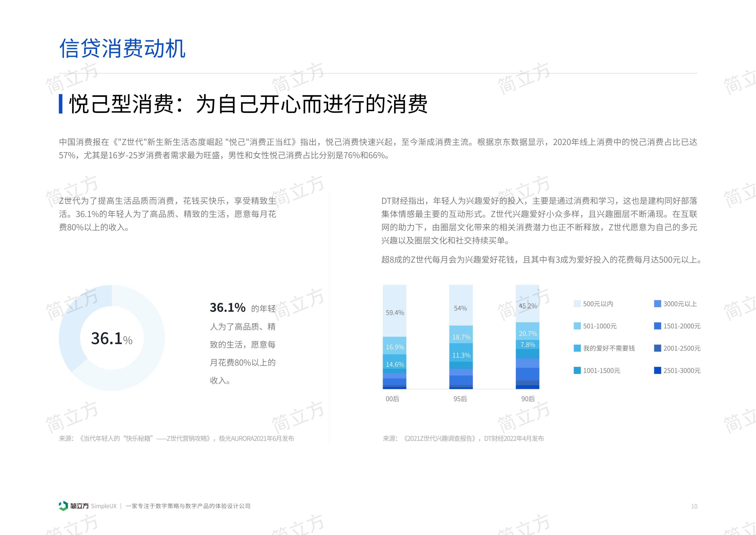Viewport: 756px width, 535px height.
Task: Select the 500元以内 legend color swatch
Action: [577, 304]
